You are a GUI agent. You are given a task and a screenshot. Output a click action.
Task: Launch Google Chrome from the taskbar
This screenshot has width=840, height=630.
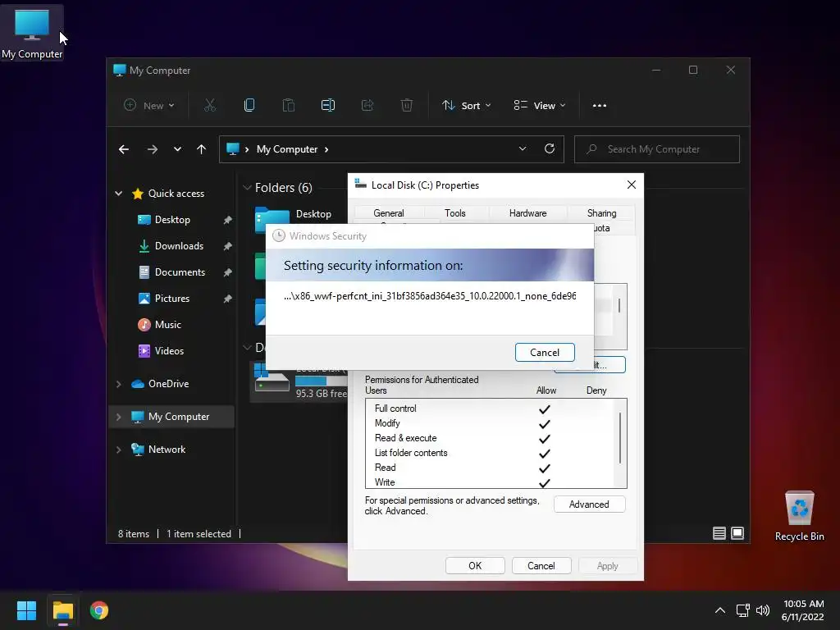pyautogui.click(x=99, y=610)
